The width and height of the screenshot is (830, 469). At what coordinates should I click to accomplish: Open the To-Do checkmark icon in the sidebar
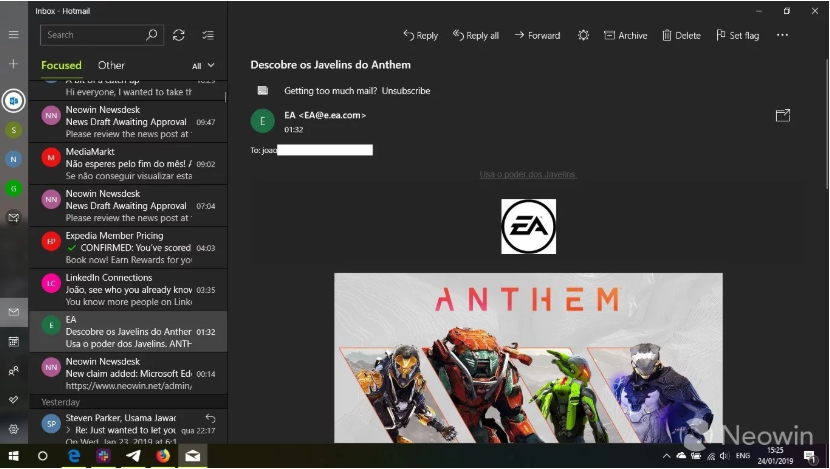tap(14, 399)
